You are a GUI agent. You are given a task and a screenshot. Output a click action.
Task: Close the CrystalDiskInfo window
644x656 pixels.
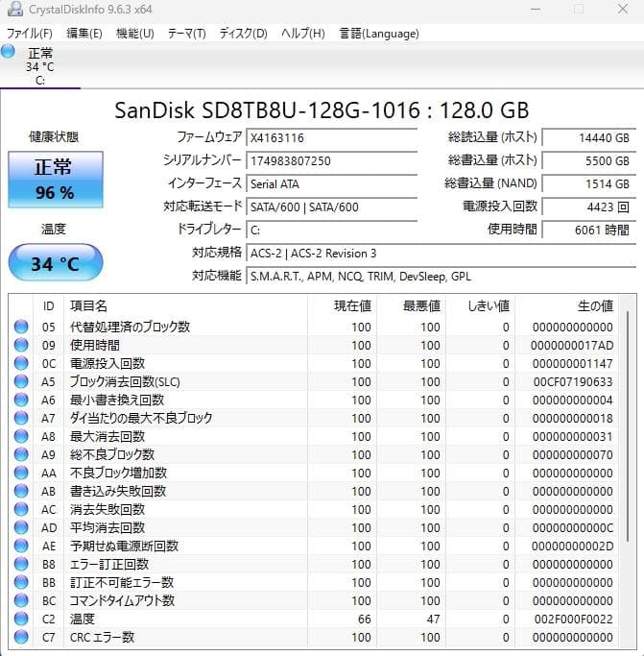(x=623, y=9)
